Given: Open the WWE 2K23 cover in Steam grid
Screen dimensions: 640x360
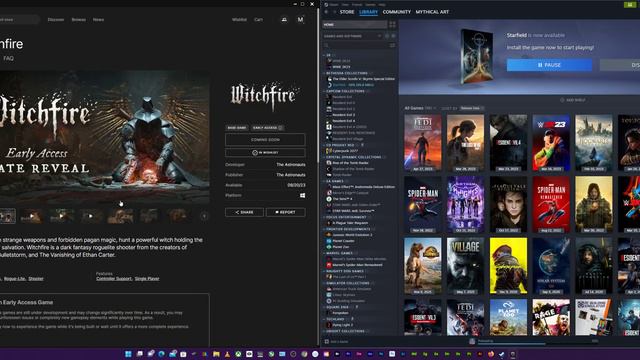Looking at the screenshot, I should coord(551,142).
